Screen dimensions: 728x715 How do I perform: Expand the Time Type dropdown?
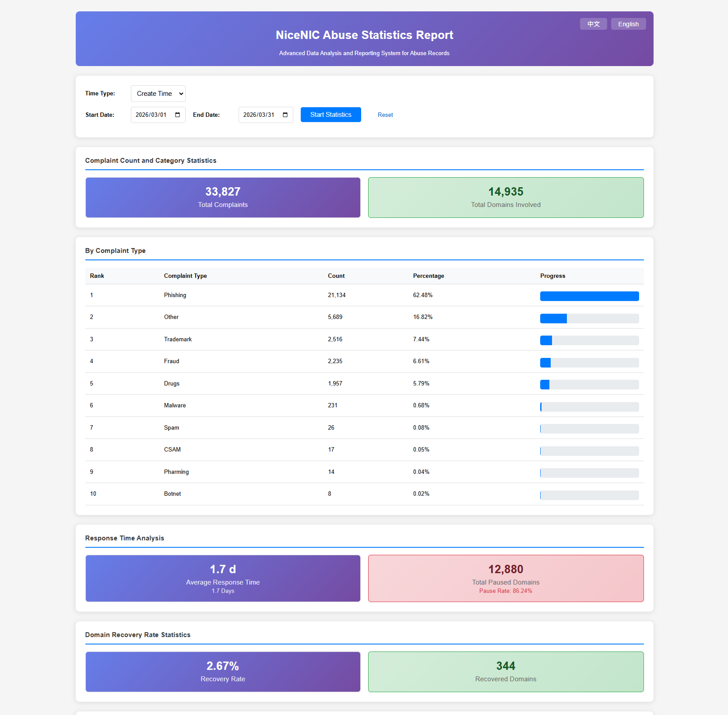(x=158, y=94)
